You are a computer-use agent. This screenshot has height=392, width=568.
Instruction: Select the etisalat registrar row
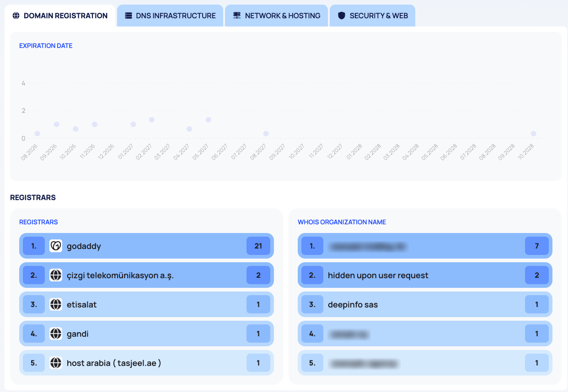146,304
